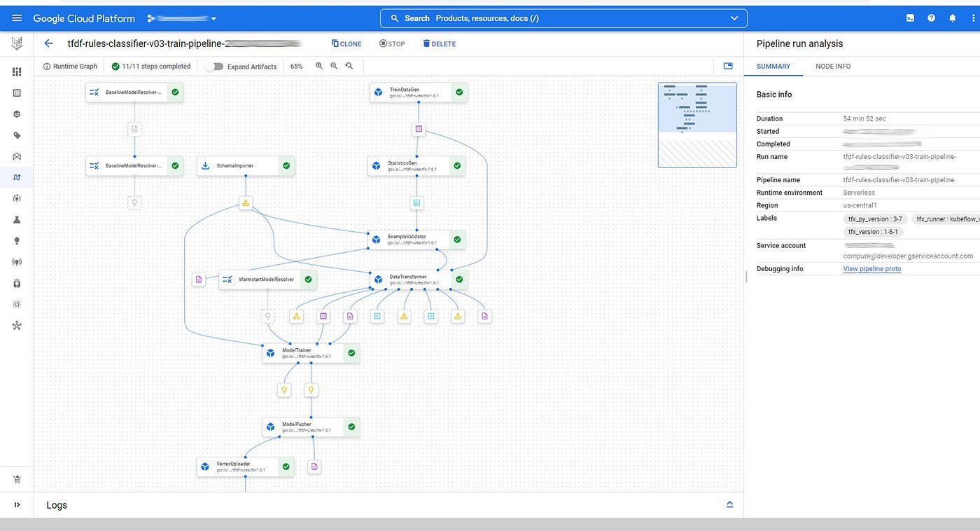Expand the search bar's dropdown chevron
The width and height of the screenshot is (980, 531).
(734, 18)
